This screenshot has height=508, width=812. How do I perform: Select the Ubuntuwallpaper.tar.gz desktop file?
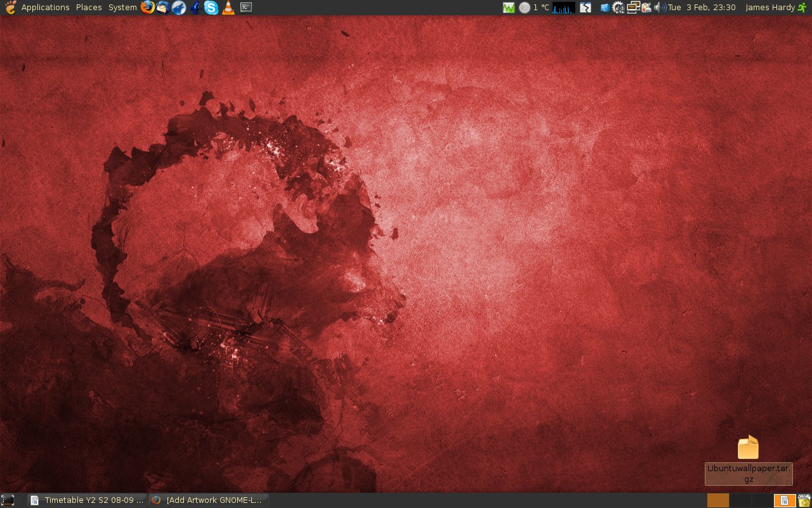tap(749, 448)
